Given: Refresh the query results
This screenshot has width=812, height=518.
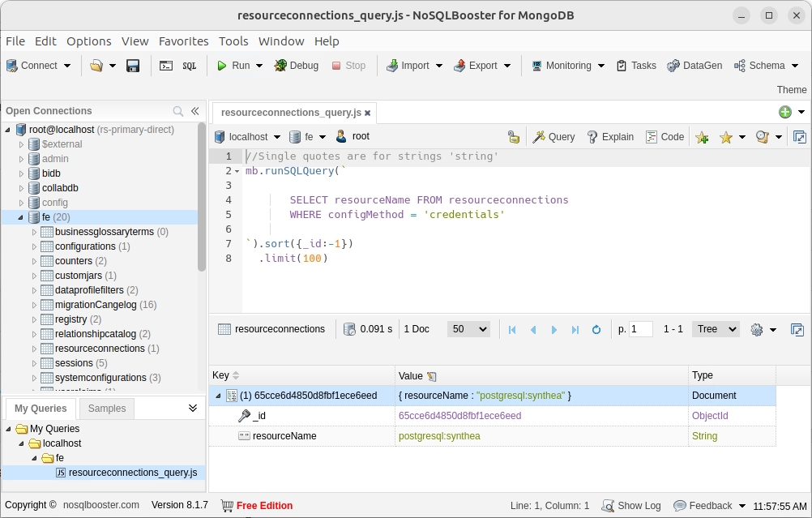Looking at the screenshot, I should point(596,329).
